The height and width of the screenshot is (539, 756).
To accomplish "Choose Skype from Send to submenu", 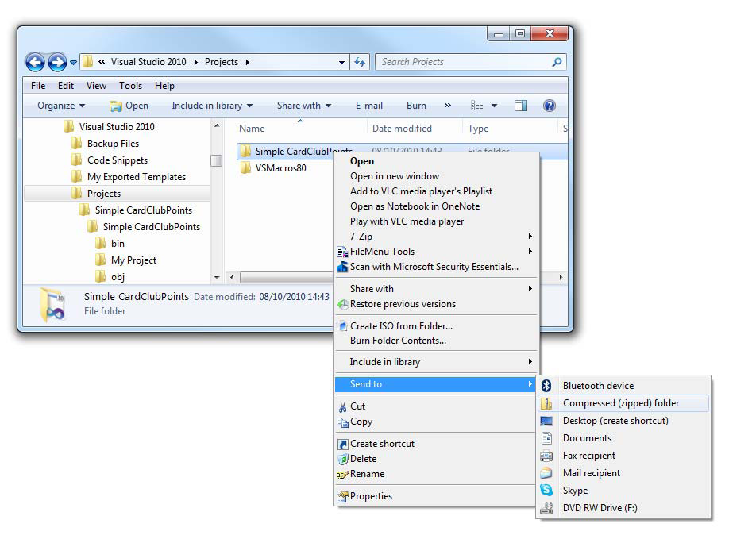I will tap(575, 491).
